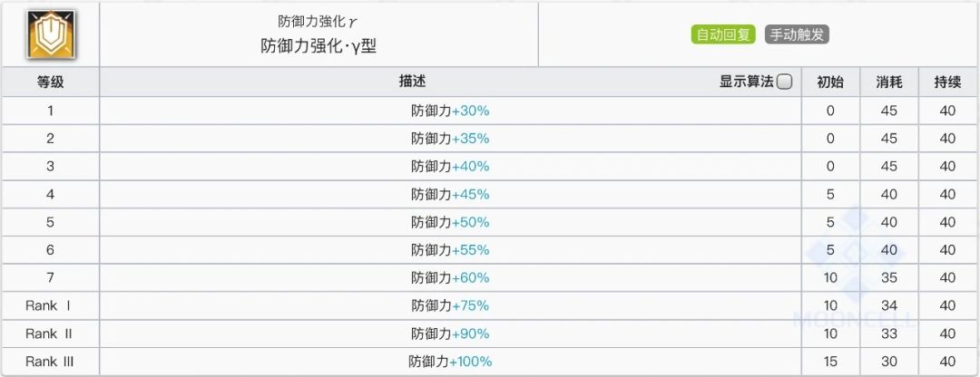Click the green 自动回复 tag
The height and width of the screenshot is (377, 980).
click(x=722, y=35)
